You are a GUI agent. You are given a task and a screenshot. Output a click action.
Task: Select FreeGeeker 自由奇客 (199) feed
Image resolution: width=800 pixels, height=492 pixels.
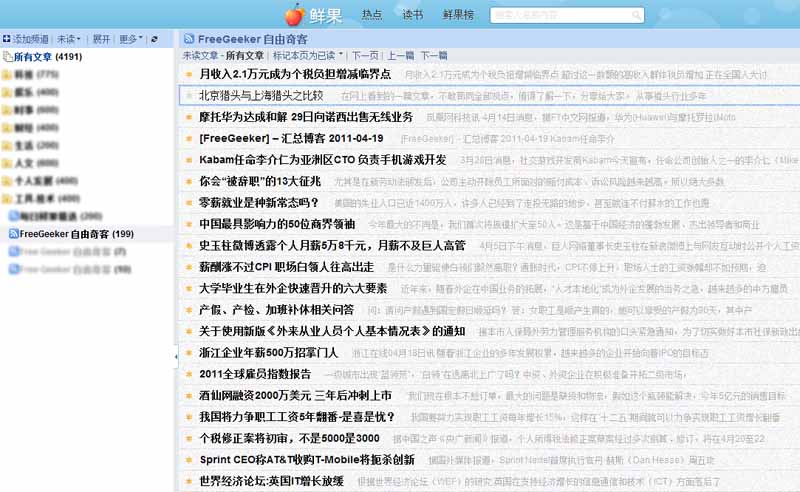[x=77, y=234]
